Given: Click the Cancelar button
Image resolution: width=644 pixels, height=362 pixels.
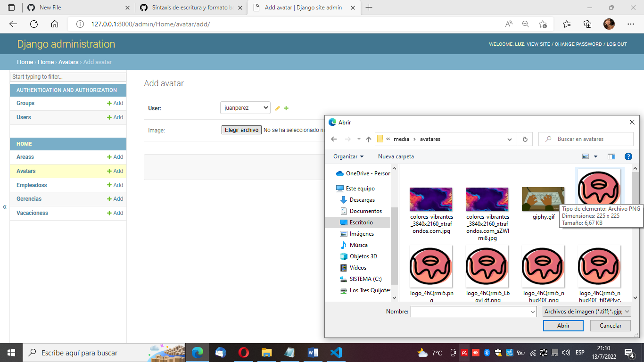Looking at the screenshot, I should click(611, 326).
